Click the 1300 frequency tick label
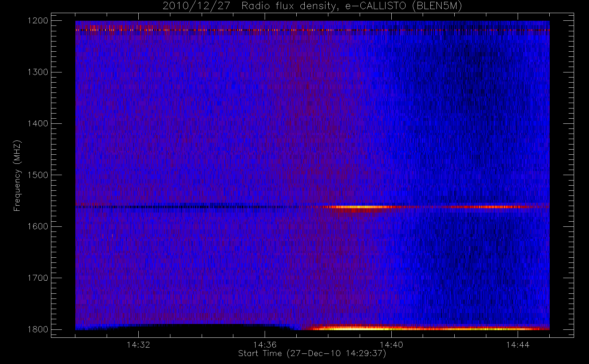Viewport: 589px width, 364px height. click(38, 72)
